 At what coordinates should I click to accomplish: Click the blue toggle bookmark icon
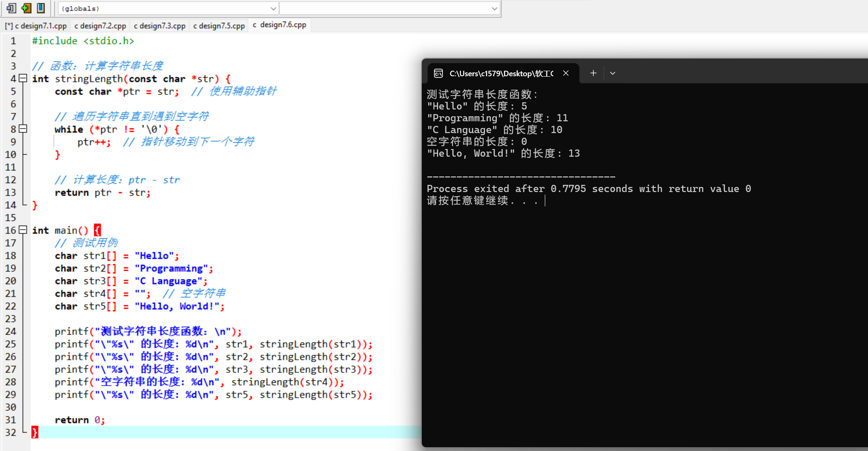pos(41,8)
